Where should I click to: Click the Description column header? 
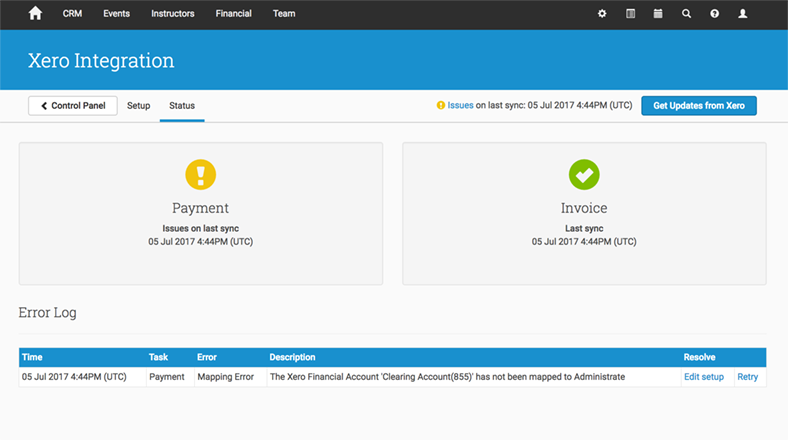[x=292, y=357]
